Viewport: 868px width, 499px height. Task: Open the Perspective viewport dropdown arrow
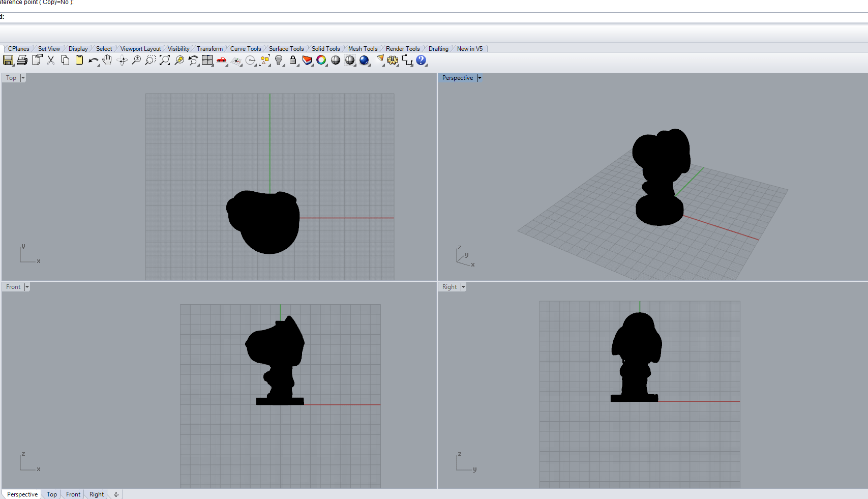[x=479, y=78]
